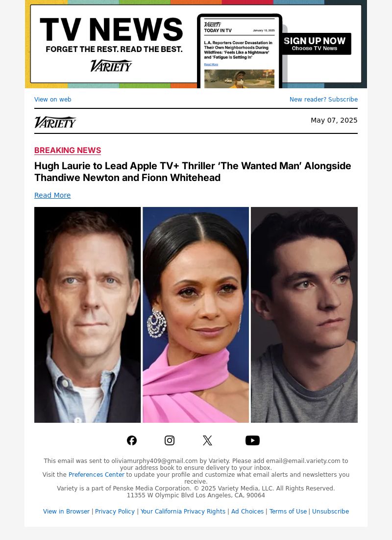Image resolution: width=392 pixels, height=540 pixels.
Task: Click Read More under headline
Action: [x=52, y=195]
